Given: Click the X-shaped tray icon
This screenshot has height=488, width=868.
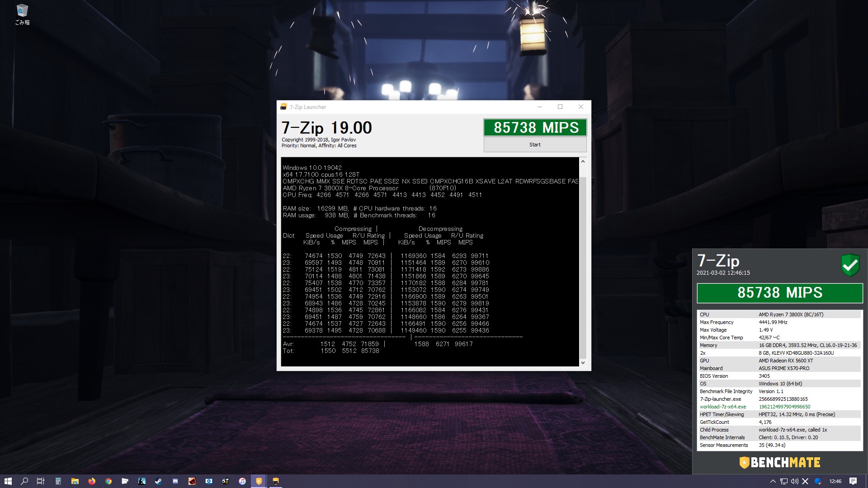Looking at the screenshot, I should coord(805,481).
